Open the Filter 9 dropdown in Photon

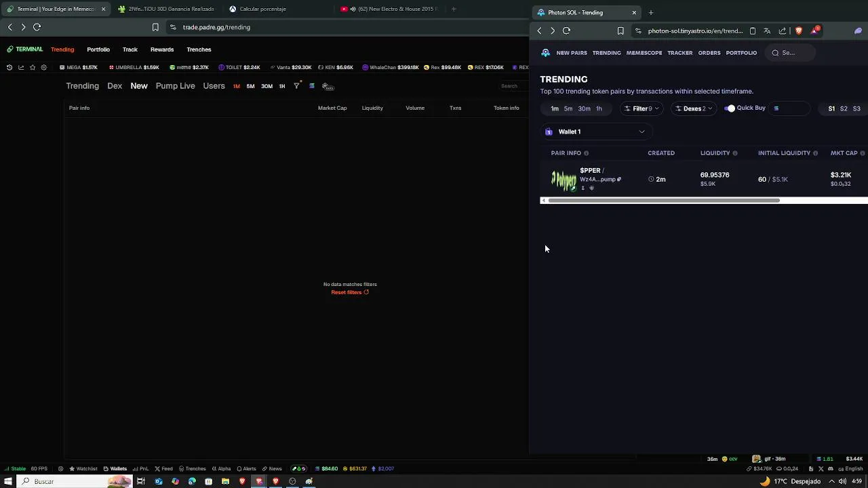tap(641, 108)
